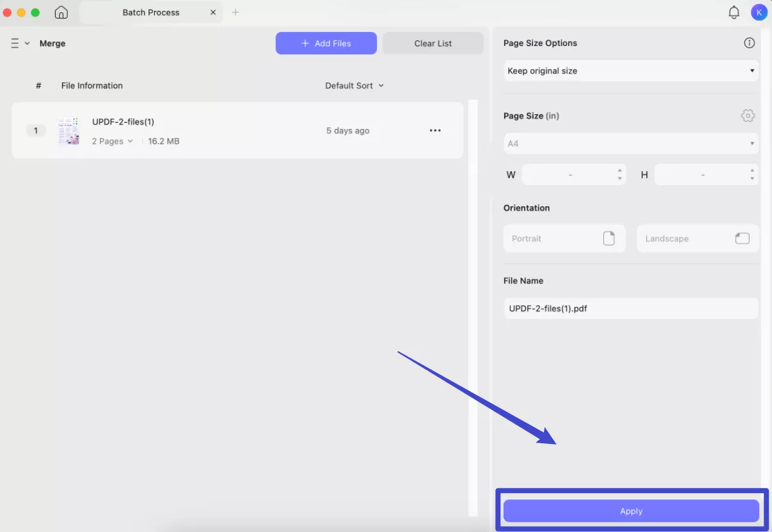
Task: Open the user account avatar K
Action: [x=759, y=12]
